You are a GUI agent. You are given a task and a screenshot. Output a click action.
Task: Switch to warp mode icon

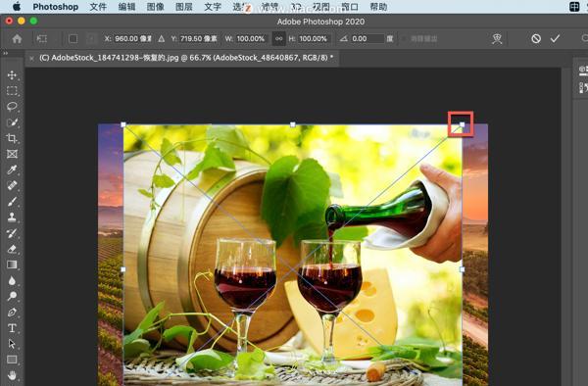click(497, 38)
